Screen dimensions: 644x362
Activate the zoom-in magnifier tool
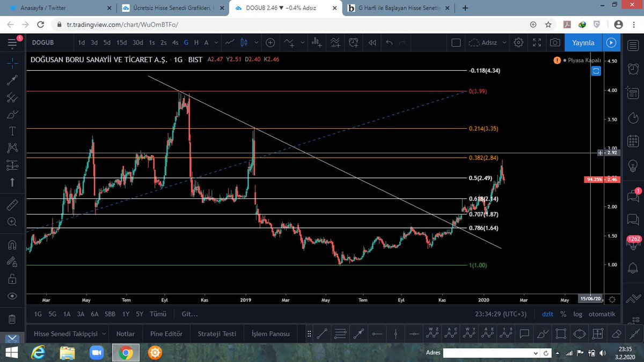point(12,221)
